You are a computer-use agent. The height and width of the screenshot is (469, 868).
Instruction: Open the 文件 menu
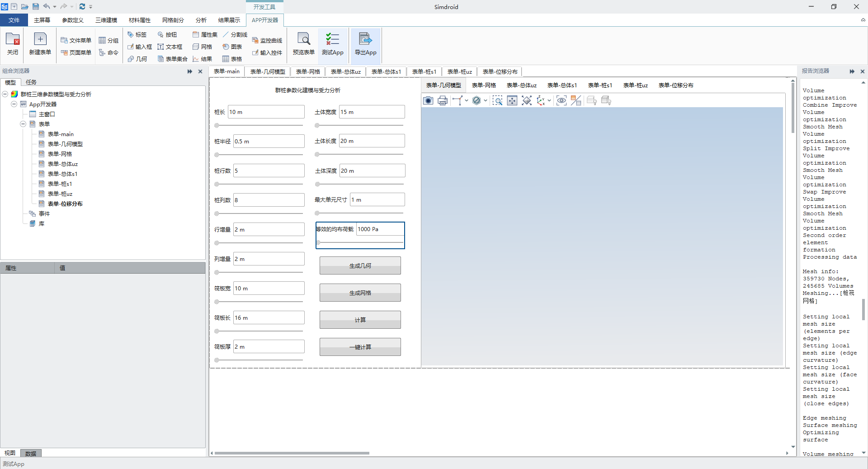(x=14, y=20)
